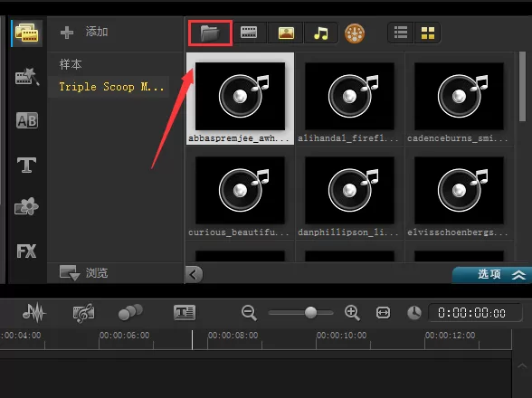532x398 pixels.
Task: Click the 00:00:08:00 ruler mark
Action: (233, 336)
